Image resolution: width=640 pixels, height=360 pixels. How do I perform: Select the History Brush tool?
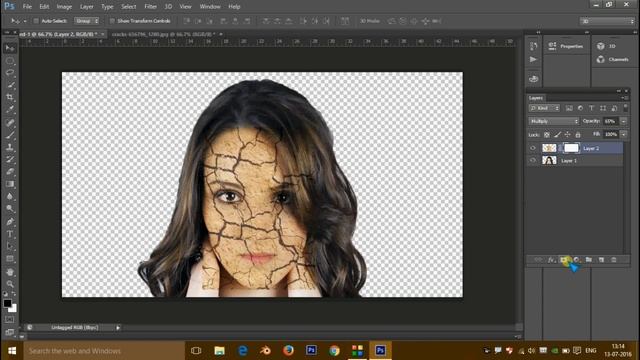click(x=10, y=159)
